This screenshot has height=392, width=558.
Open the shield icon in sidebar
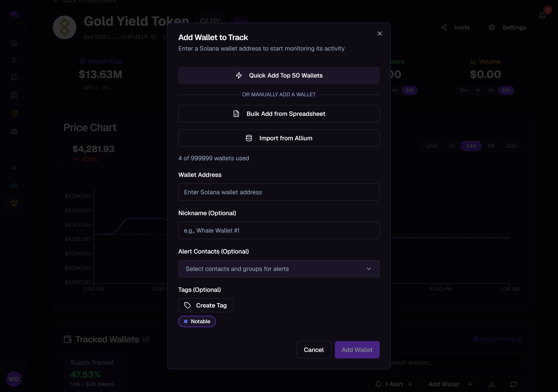[x=15, y=113]
